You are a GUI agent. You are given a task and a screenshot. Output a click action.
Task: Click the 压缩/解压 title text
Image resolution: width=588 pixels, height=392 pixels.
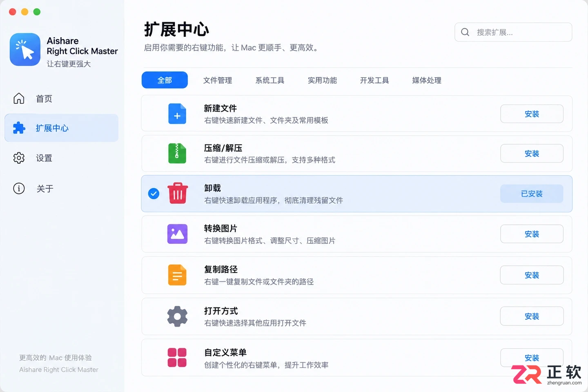[223, 148]
